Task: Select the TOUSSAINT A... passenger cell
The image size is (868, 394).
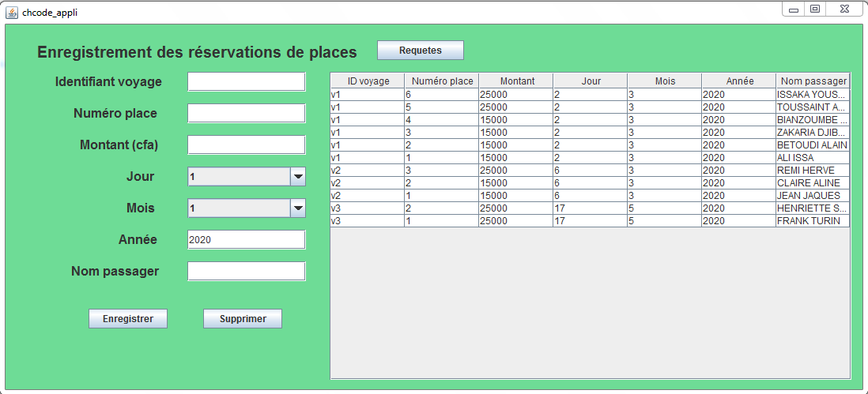Action: pyautogui.click(x=813, y=107)
